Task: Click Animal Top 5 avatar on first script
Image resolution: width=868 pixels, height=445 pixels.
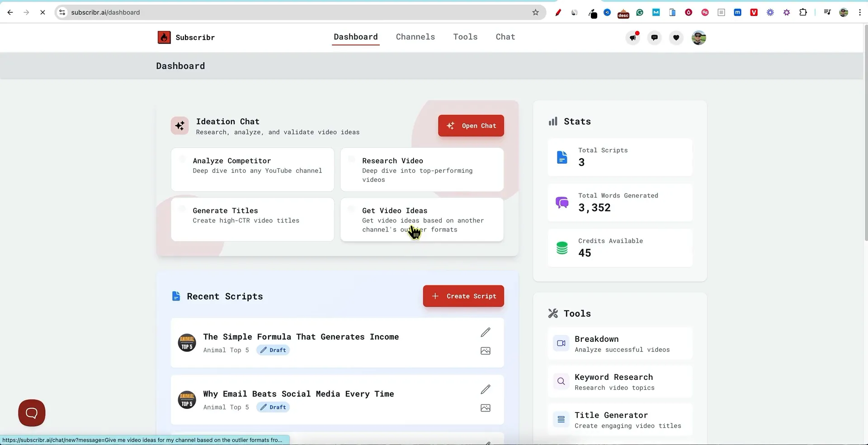Action: pyautogui.click(x=187, y=343)
